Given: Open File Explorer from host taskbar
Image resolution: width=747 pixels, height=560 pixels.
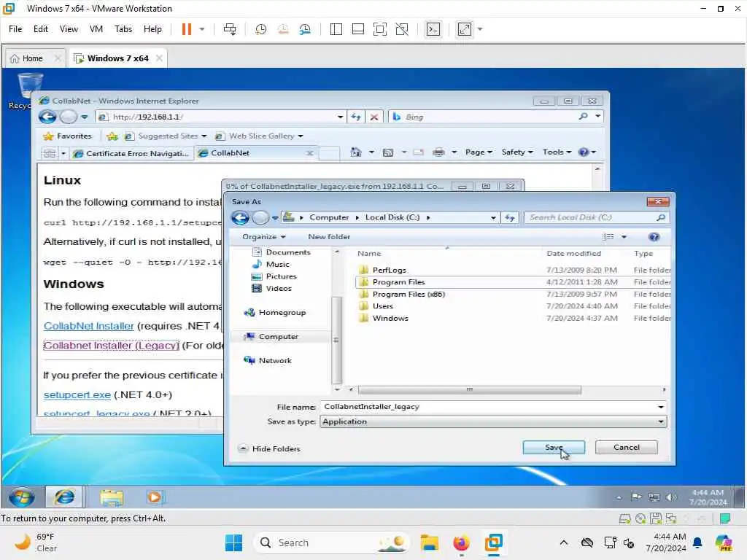Looking at the screenshot, I should (x=429, y=542).
